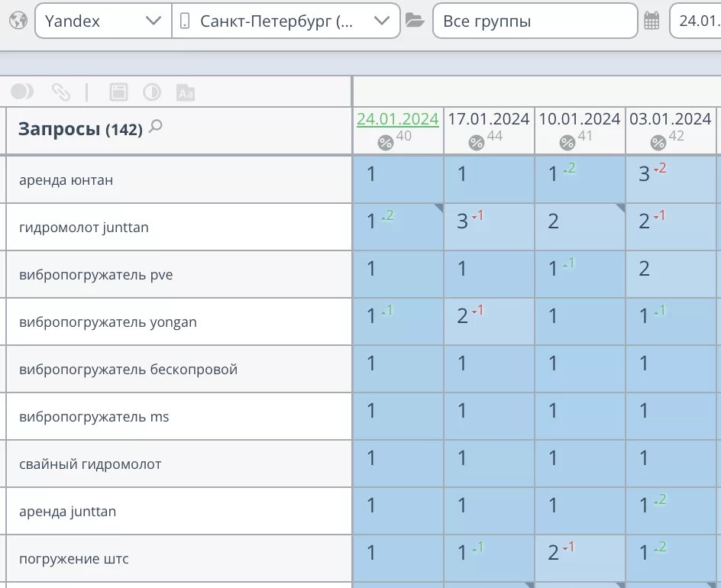Select the 03.01.2024 column header
The width and height of the screenshot is (721, 588).
click(x=670, y=119)
